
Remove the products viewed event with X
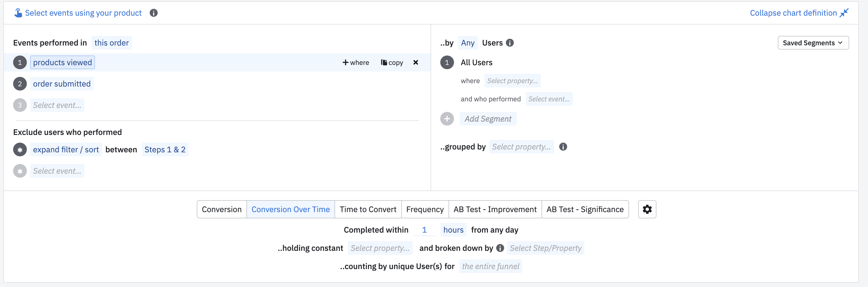pos(415,62)
